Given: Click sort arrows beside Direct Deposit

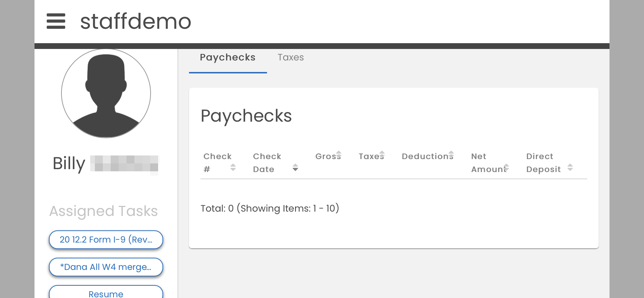Looking at the screenshot, I should pyautogui.click(x=570, y=167).
